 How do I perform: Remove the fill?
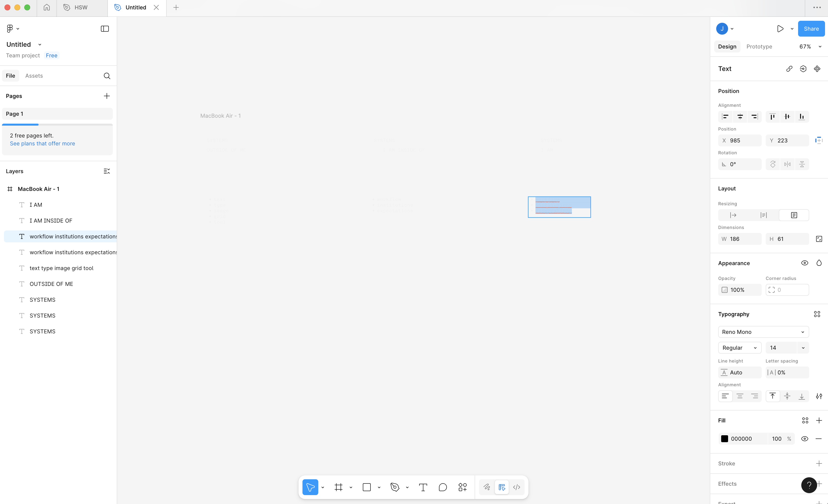pyautogui.click(x=819, y=439)
